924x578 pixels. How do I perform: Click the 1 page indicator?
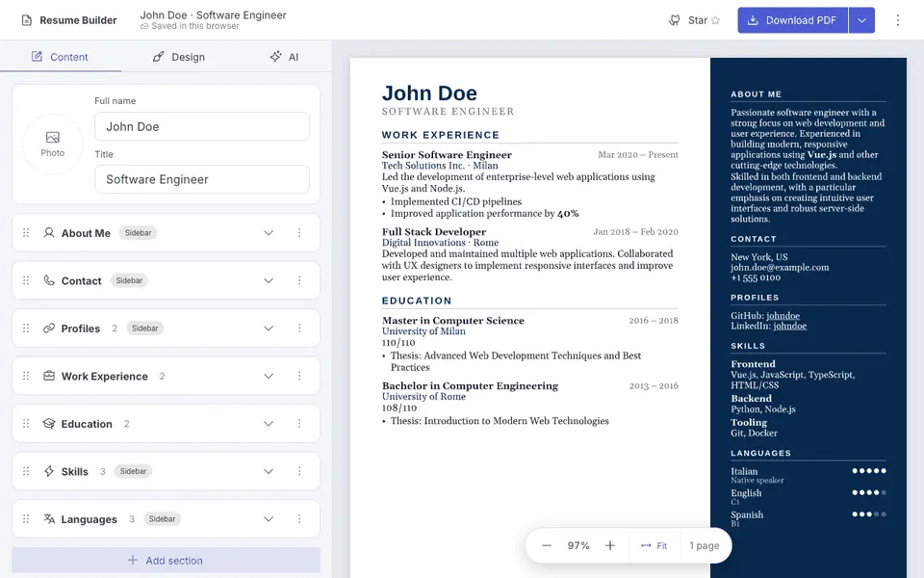click(705, 545)
